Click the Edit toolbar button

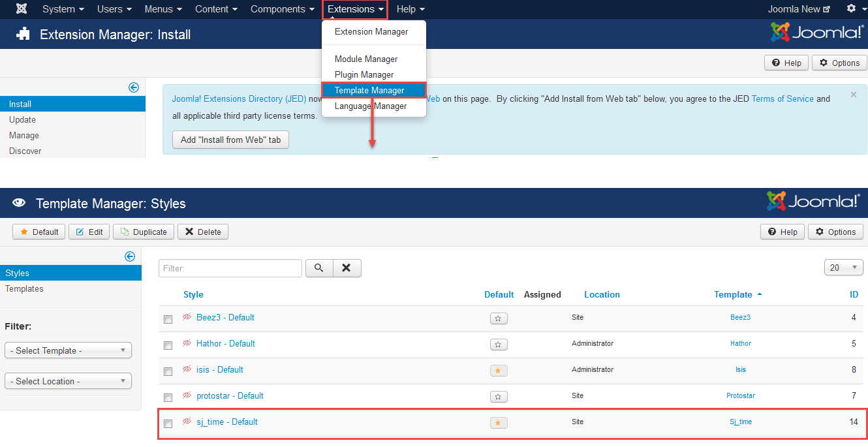click(89, 232)
